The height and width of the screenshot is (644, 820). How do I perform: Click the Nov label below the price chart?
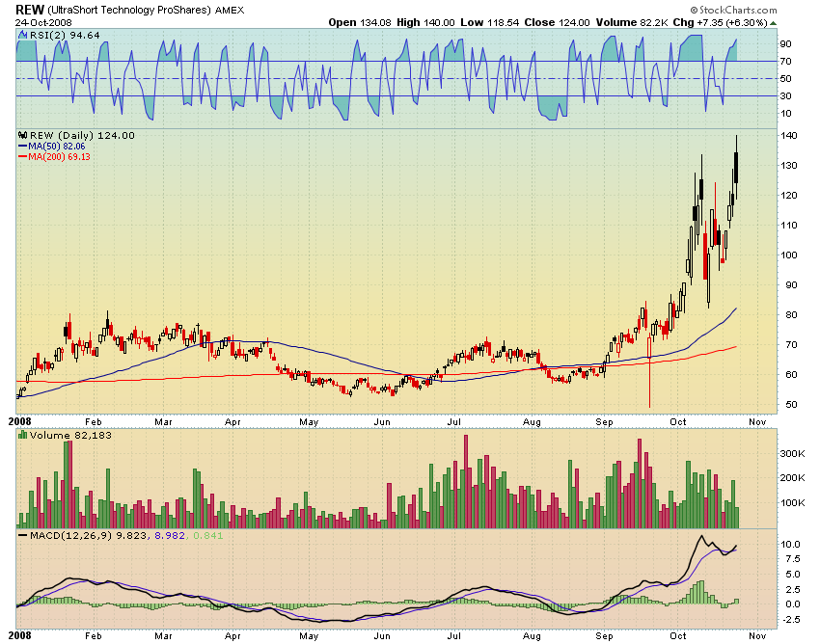click(757, 422)
